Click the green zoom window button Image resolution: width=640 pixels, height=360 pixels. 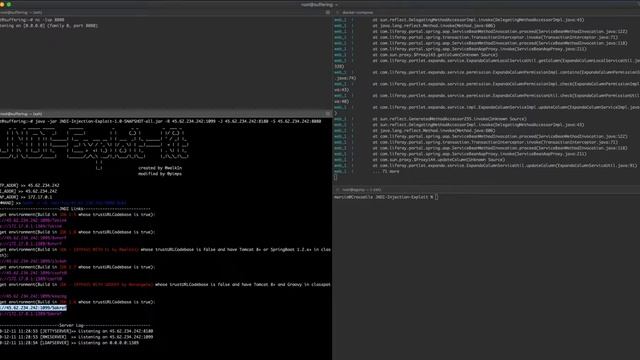click(x=9, y=4)
